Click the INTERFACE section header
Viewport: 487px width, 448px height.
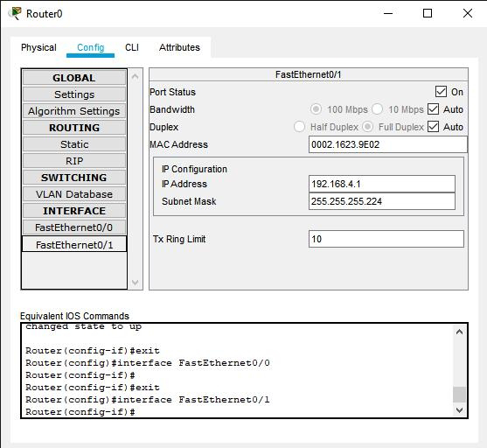[x=74, y=211]
